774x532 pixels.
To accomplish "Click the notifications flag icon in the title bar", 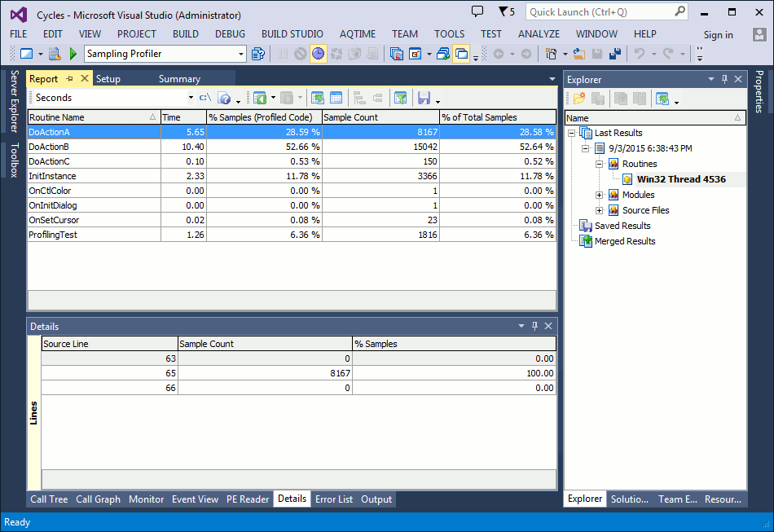I will click(503, 12).
